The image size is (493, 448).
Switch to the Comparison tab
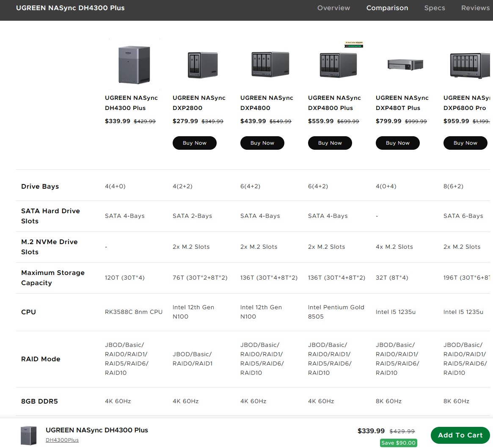coord(387,8)
